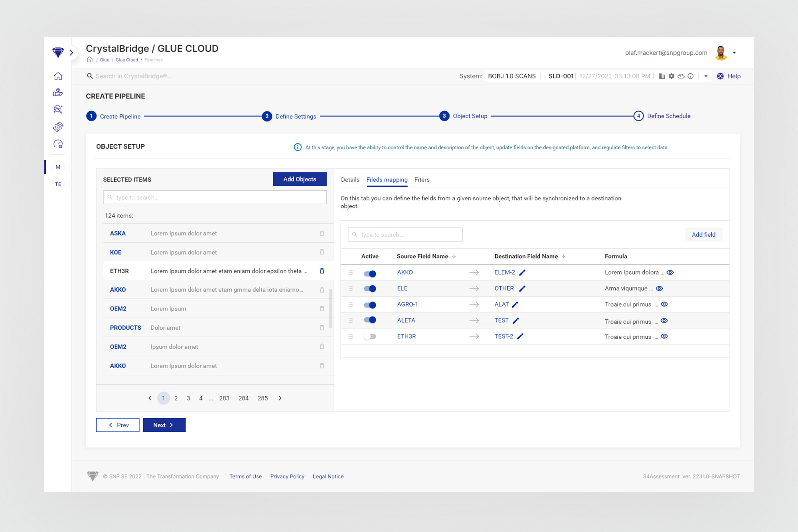Disable the Active switch for ALETA field
This screenshot has height=532, width=798.
(370, 320)
